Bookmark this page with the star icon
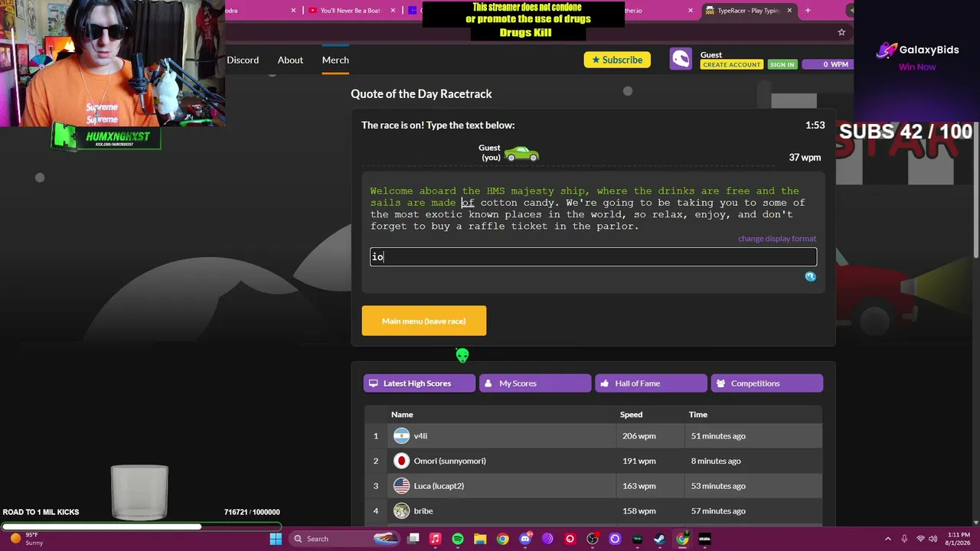 841,32
